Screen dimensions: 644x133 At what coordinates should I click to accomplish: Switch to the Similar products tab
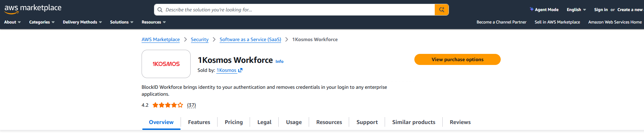414,122
